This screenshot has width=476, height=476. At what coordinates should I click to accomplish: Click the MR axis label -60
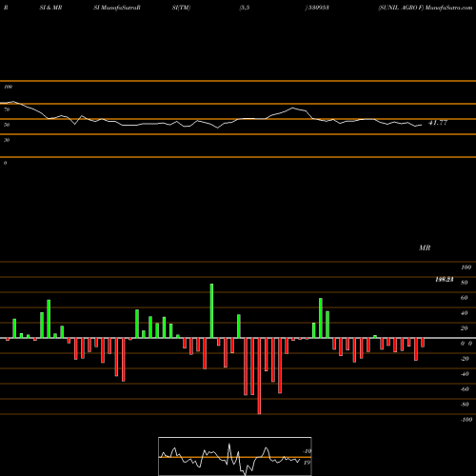[x=465, y=389]
